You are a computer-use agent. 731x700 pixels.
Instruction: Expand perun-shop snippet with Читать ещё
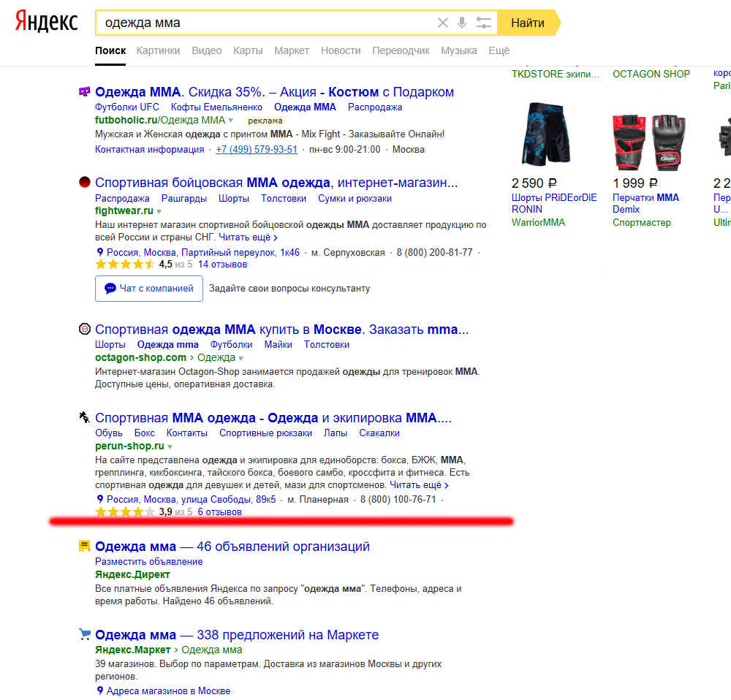(x=419, y=485)
